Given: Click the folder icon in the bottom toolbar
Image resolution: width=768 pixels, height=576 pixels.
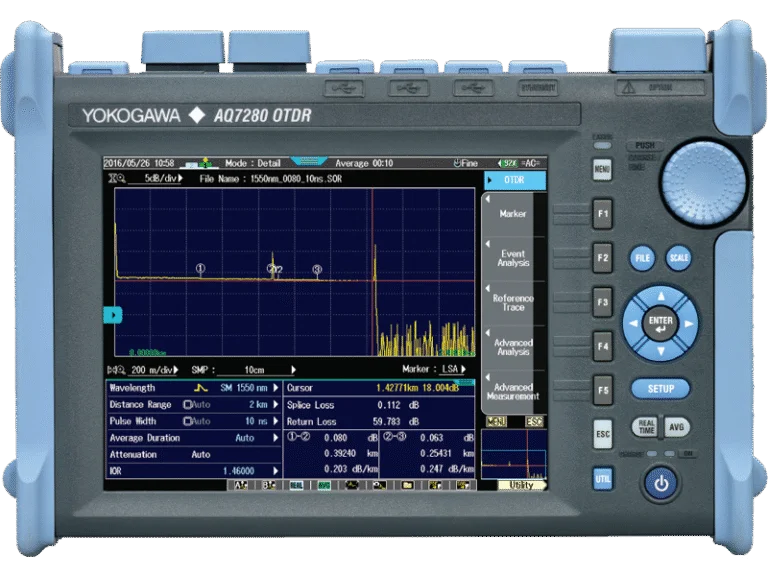Looking at the screenshot, I should click(407, 485).
